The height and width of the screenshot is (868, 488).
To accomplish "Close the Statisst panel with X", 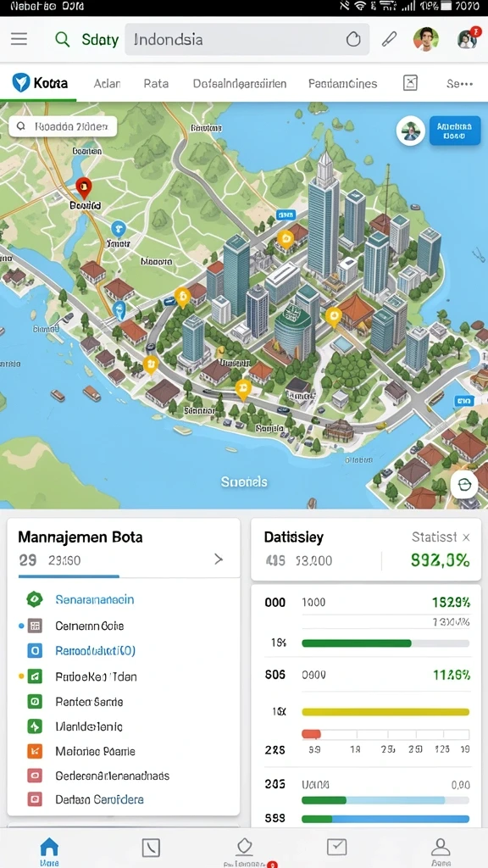I will (466, 537).
